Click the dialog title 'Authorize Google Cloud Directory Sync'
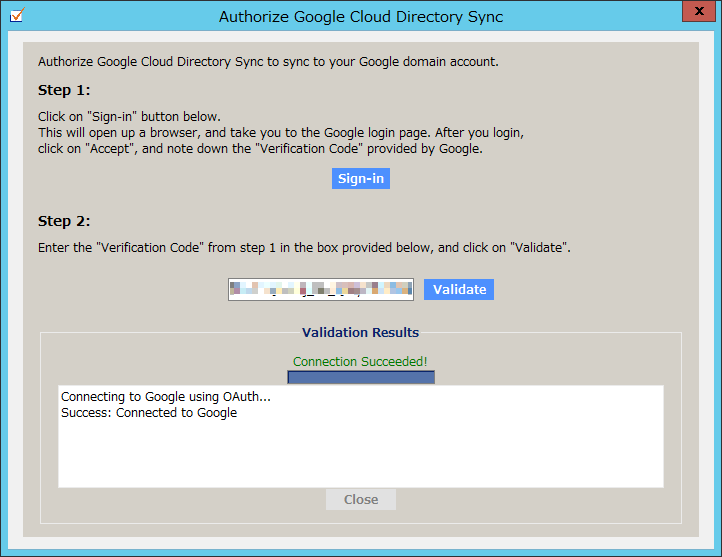722x557 pixels. pyautogui.click(x=361, y=17)
